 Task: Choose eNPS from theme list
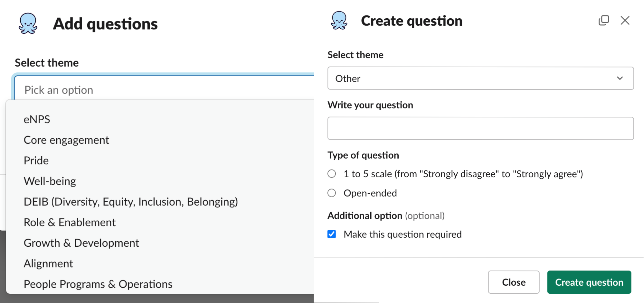[x=37, y=119]
